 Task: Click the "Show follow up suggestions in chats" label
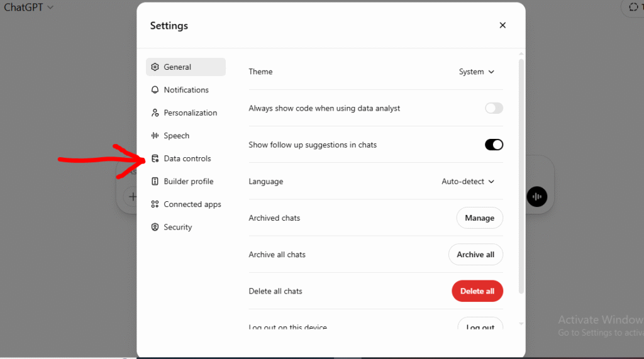pos(313,145)
